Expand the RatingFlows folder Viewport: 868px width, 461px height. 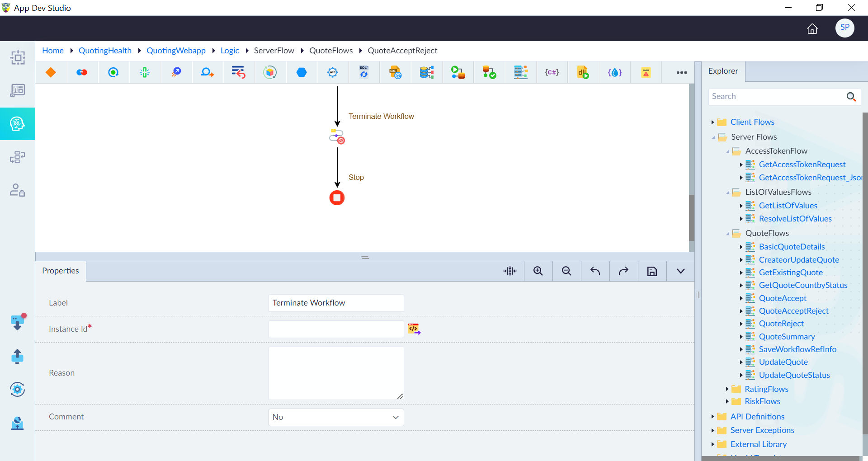click(x=727, y=389)
